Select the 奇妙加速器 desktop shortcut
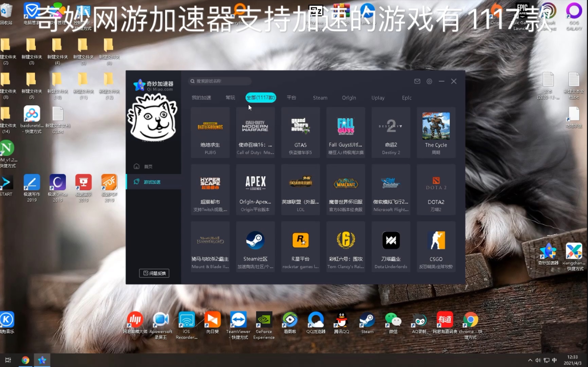The image size is (588, 367). coord(548,254)
